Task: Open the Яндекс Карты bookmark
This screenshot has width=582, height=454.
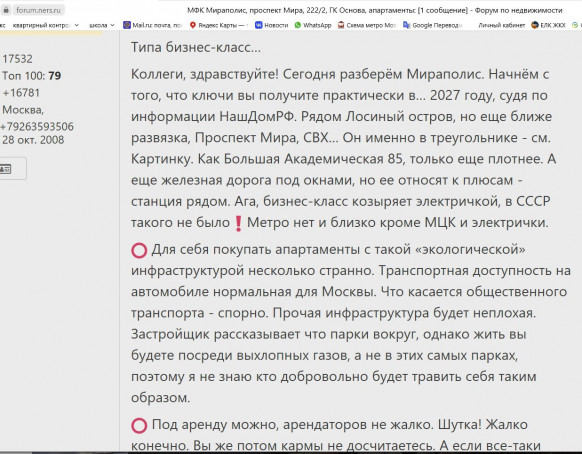Action: [219, 25]
